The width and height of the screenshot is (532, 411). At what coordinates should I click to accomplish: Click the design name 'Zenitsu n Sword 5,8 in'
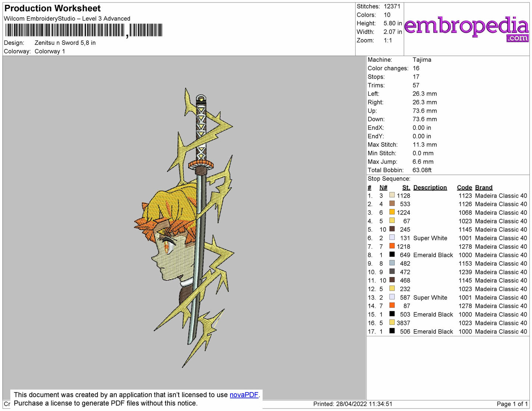click(65, 43)
